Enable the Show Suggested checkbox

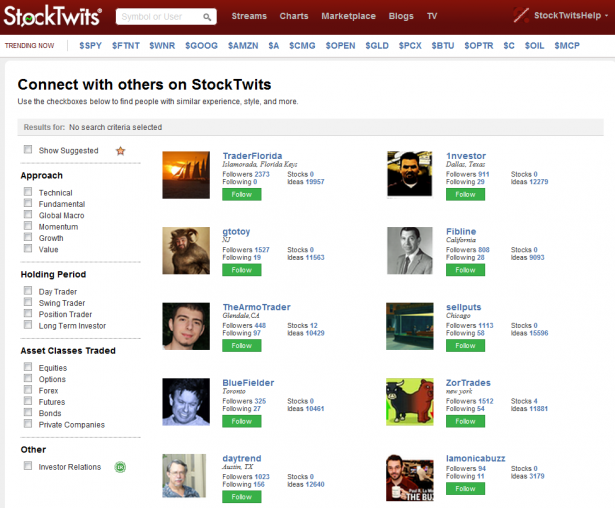point(28,150)
